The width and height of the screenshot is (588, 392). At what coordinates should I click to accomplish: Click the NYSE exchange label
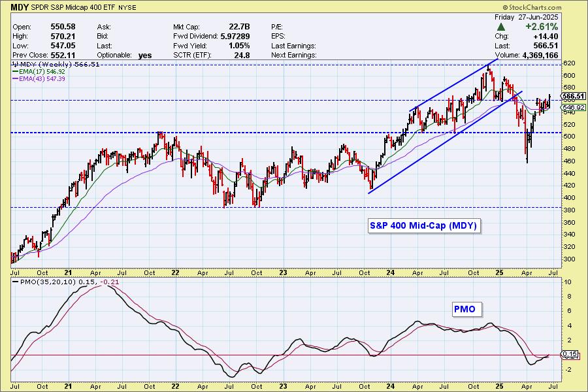point(127,7)
